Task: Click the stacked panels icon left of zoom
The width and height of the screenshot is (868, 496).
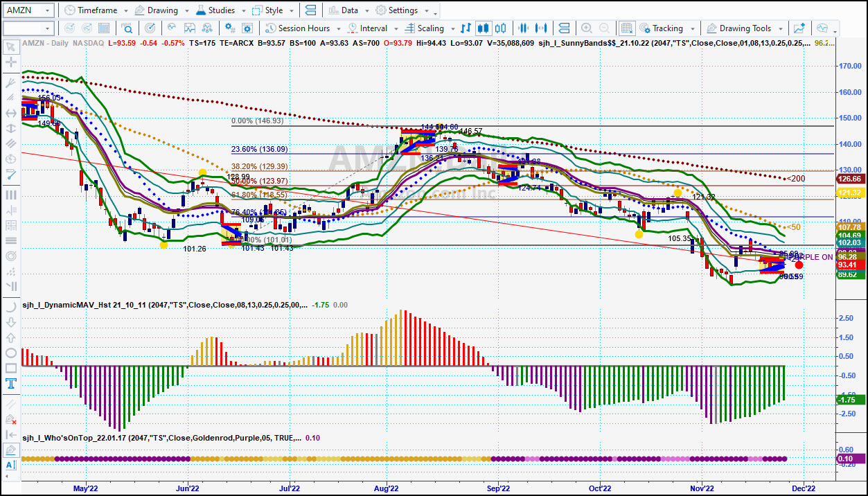Action: pyautogui.click(x=564, y=28)
